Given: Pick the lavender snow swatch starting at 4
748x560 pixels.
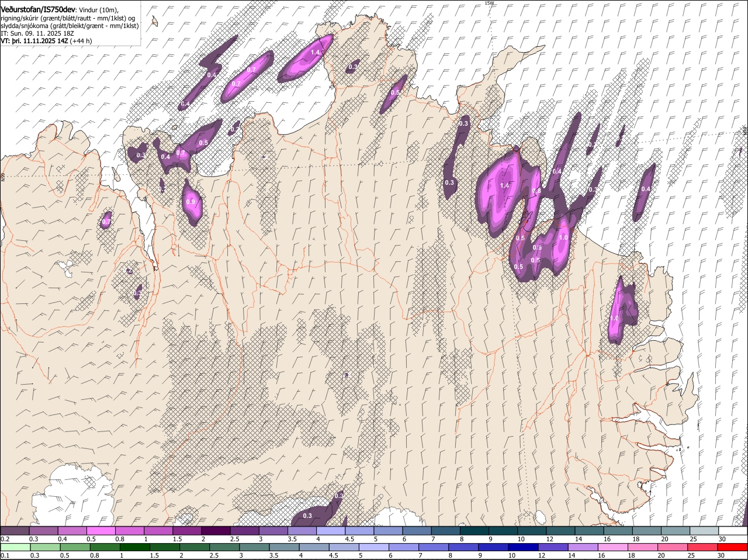Looking at the screenshot, I should (330, 530).
